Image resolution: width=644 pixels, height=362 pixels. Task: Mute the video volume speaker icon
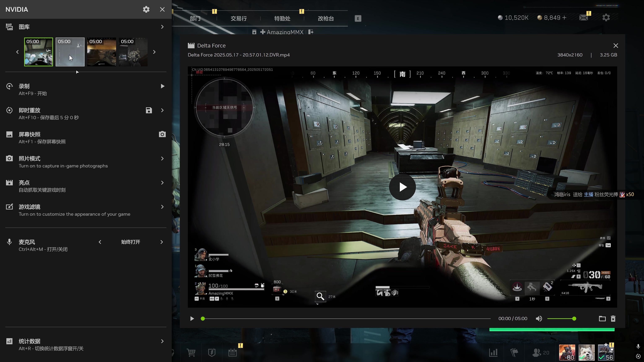(539, 318)
